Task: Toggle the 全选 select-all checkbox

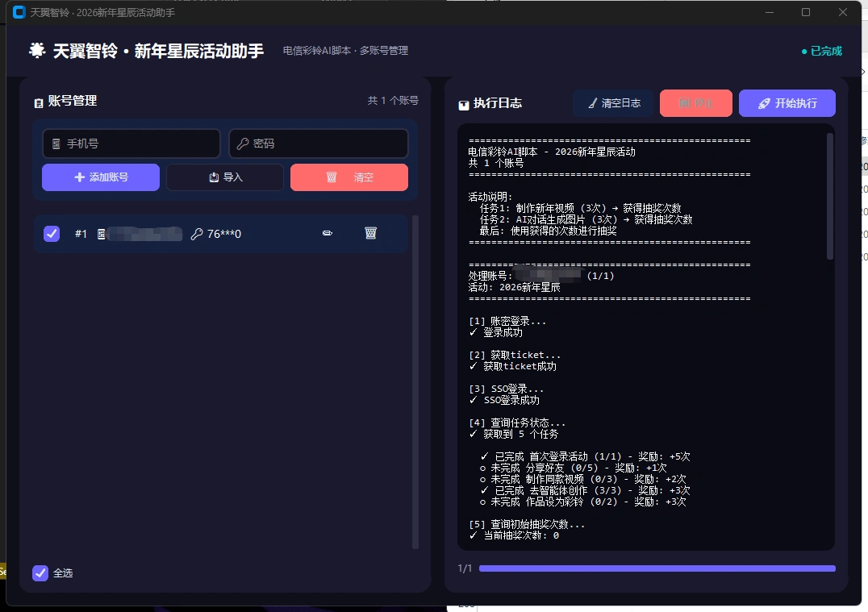Action: coord(40,572)
